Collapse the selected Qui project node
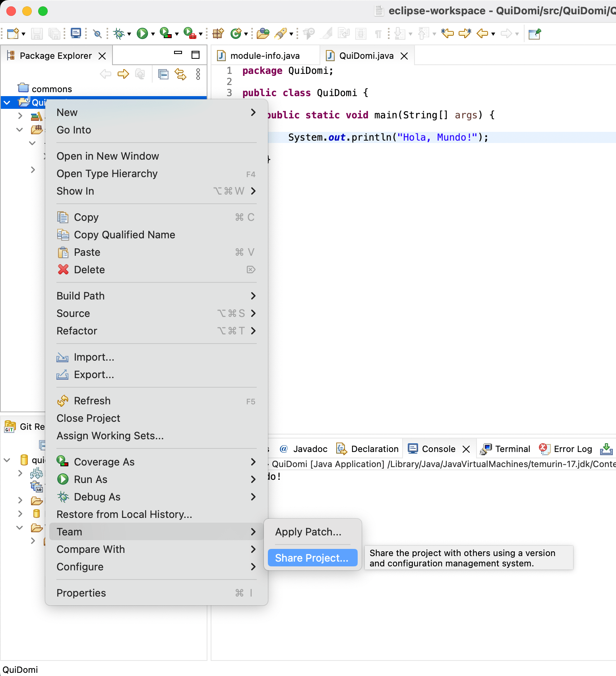Viewport: 616px width, 676px height. (7, 103)
